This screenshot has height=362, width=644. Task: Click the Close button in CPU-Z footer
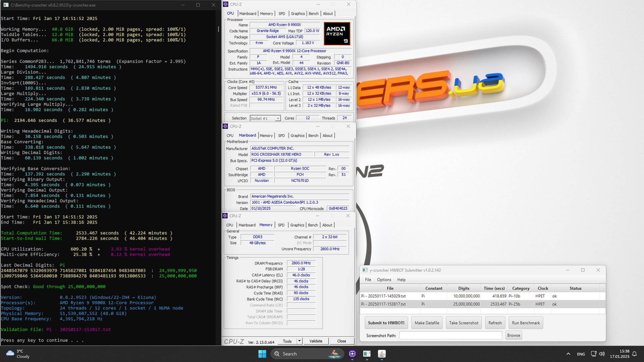click(341, 341)
